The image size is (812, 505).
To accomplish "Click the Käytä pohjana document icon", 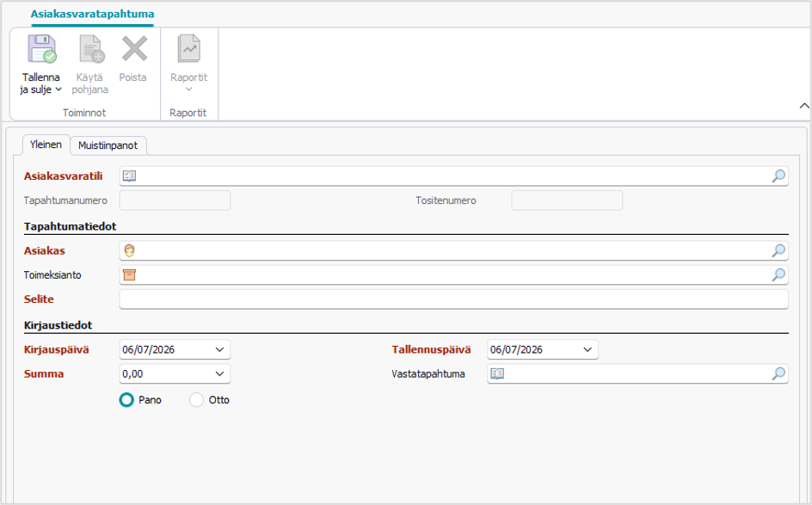I will tap(92, 49).
